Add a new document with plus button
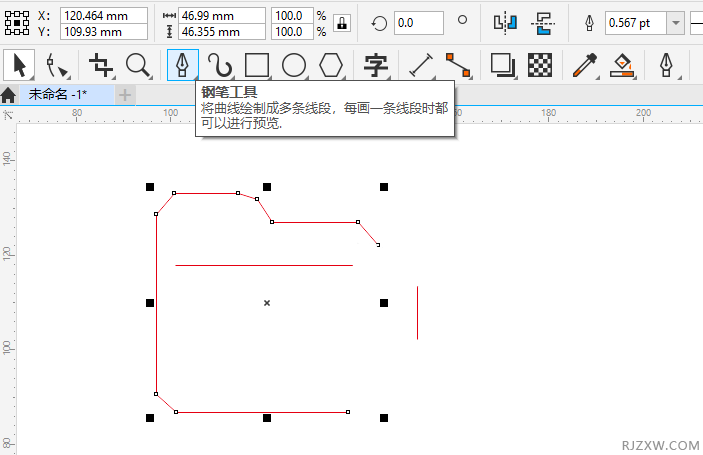The image size is (703, 455). click(x=125, y=95)
